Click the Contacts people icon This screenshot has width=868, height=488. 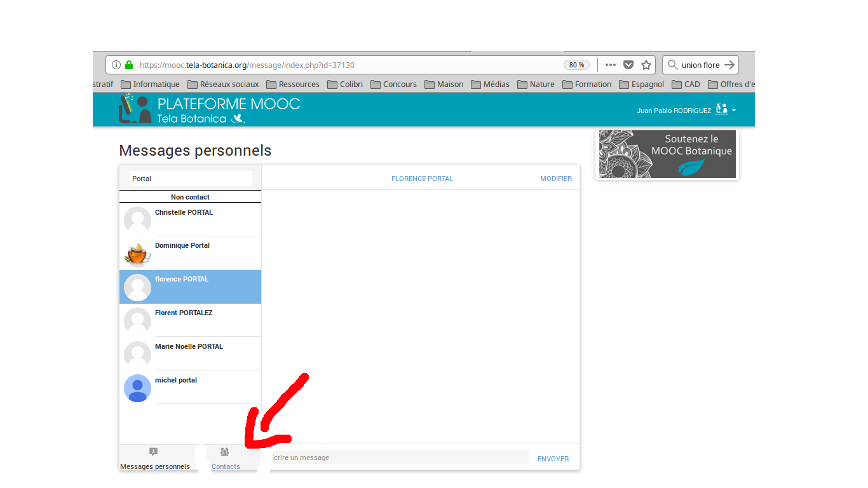(x=224, y=452)
